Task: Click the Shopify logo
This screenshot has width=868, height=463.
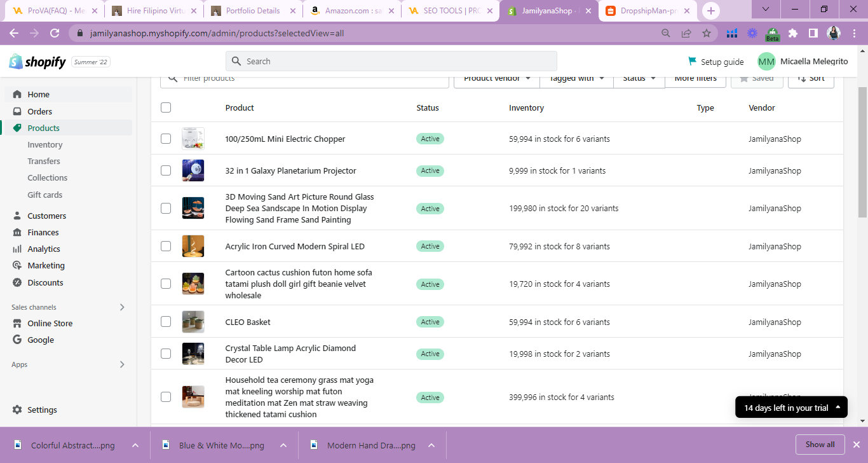Action: [37, 62]
